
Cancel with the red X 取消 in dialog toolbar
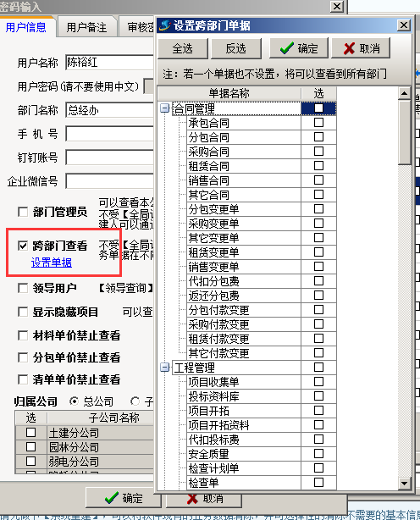coord(361,48)
